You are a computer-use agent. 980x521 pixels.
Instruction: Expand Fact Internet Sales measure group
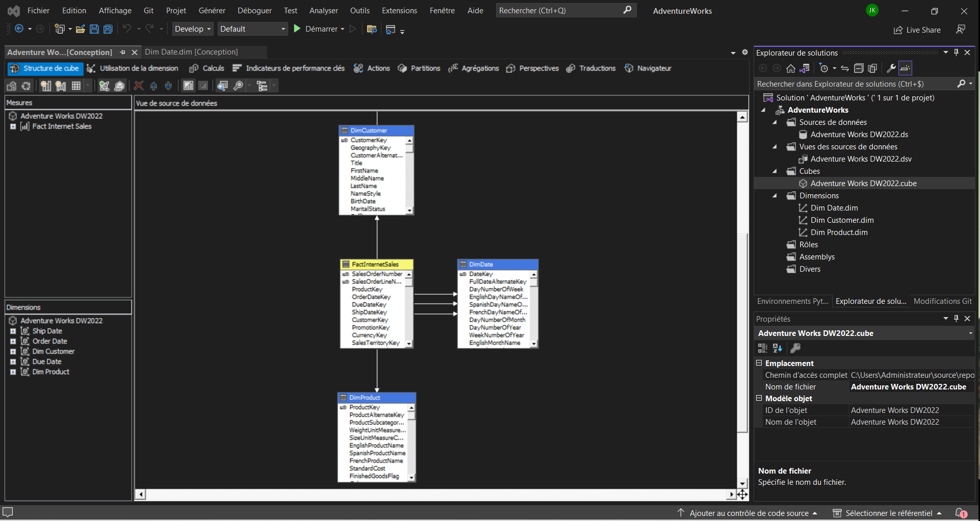[13, 126]
